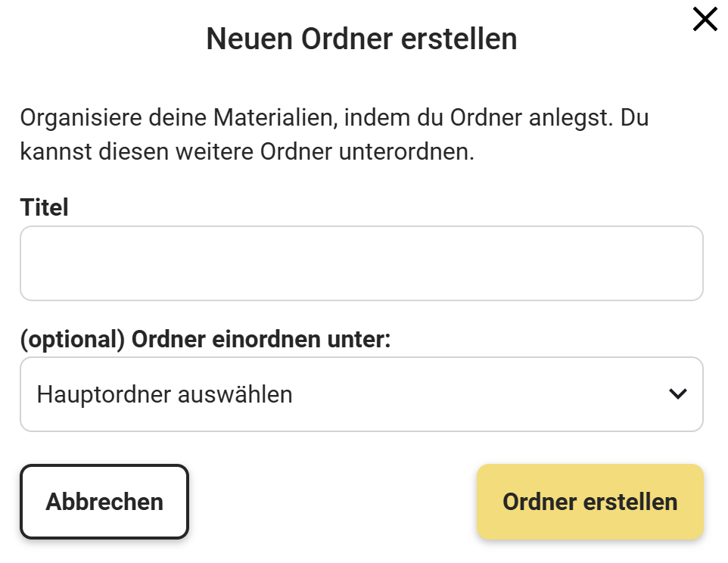
Task: Focus the empty folder title box
Action: [361, 263]
